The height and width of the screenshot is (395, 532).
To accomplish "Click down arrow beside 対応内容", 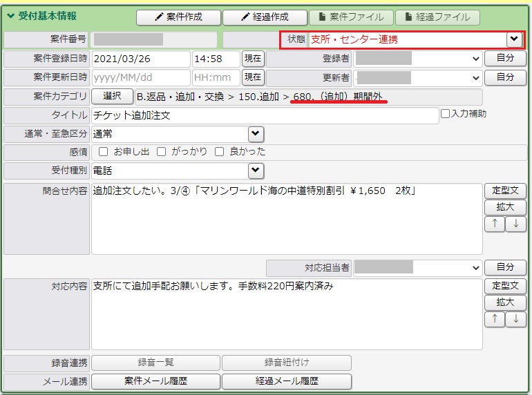I will click(515, 319).
